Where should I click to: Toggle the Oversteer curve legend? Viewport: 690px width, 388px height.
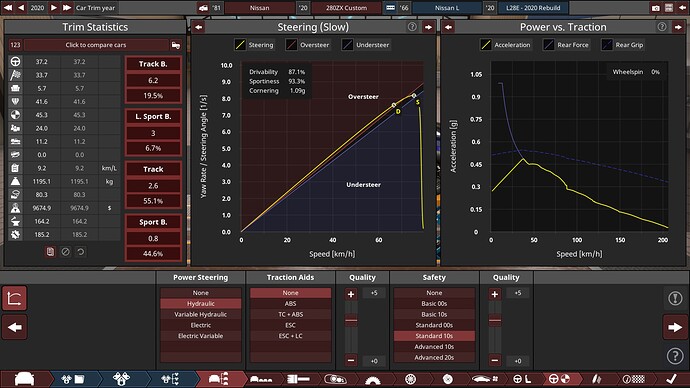308,45
